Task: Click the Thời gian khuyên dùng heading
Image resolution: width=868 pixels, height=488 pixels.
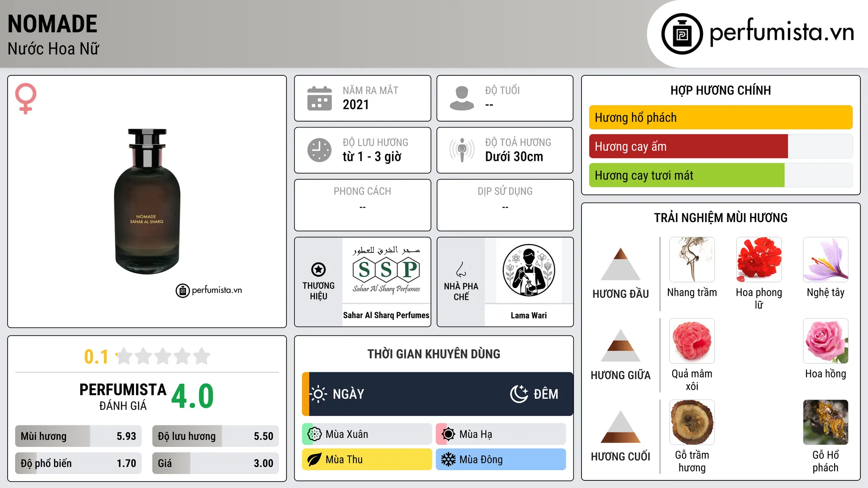Action: coord(434,354)
